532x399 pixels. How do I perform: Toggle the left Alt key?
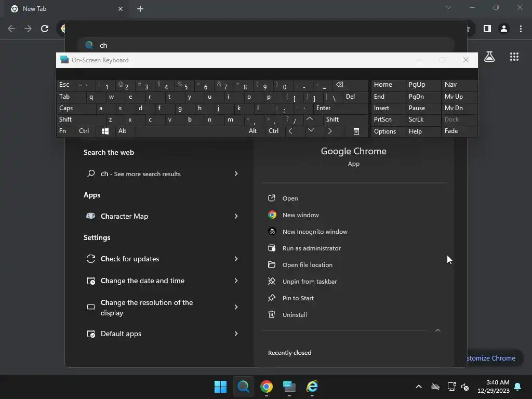click(x=125, y=131)
